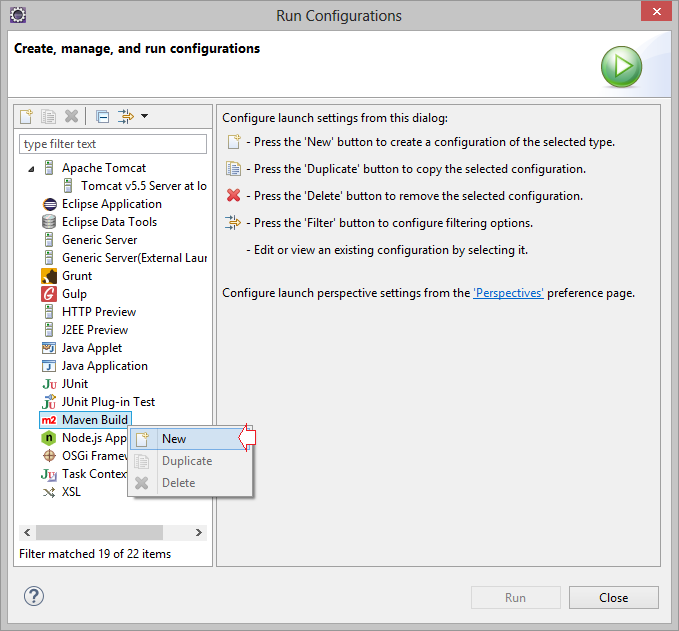The image size is (679, 631).
Task: Click the XSL icon
Action: (x=49, y=492)
